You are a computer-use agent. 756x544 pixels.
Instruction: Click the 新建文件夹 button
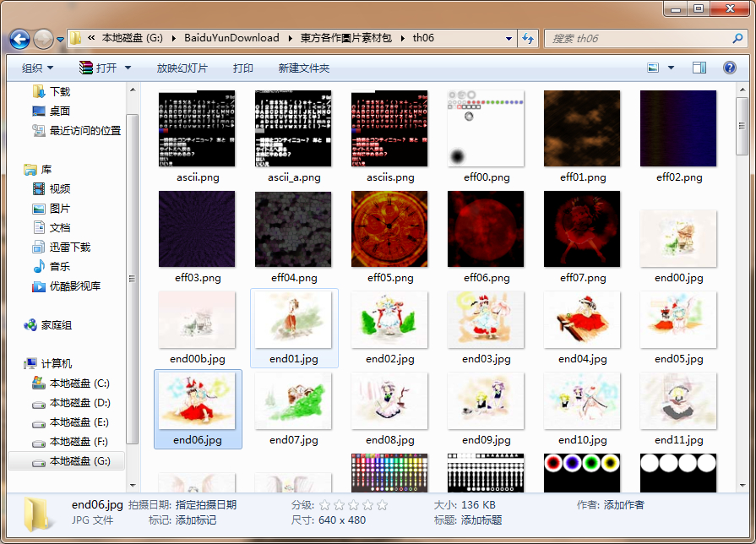click(304, 68)
